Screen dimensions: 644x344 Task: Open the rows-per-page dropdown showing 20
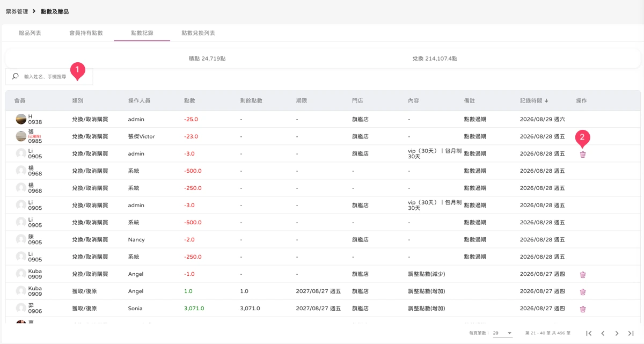pyautogui.click(x=502, y=333)
